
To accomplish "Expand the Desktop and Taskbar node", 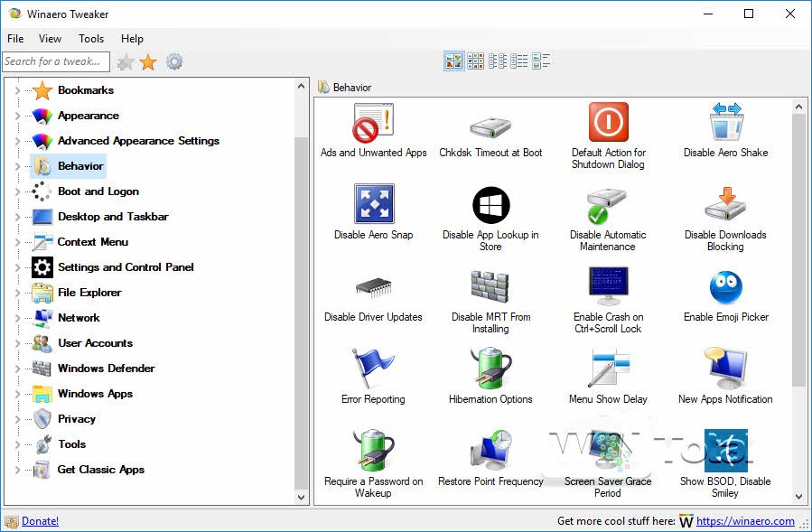I will (x=17, y=217).
